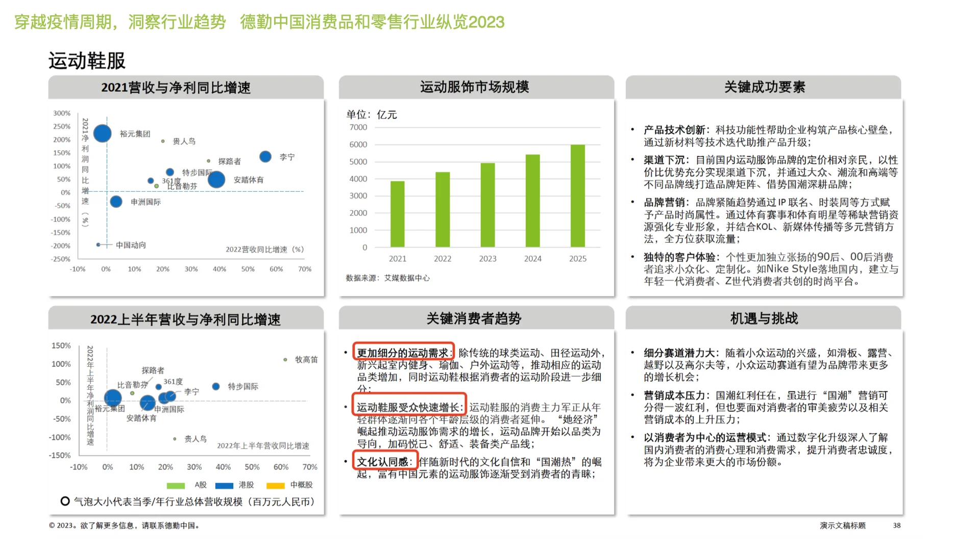The width and height of the screenshot is (980, 551).
Task: Click the green A股 color swatch
Action: click(x=176, y=485)
